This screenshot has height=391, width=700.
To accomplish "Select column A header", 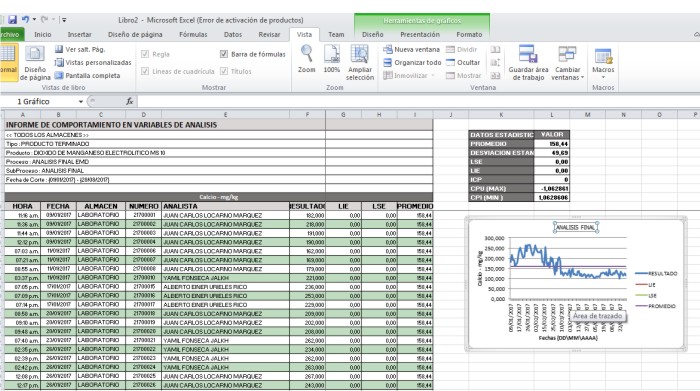I will 22,115.
